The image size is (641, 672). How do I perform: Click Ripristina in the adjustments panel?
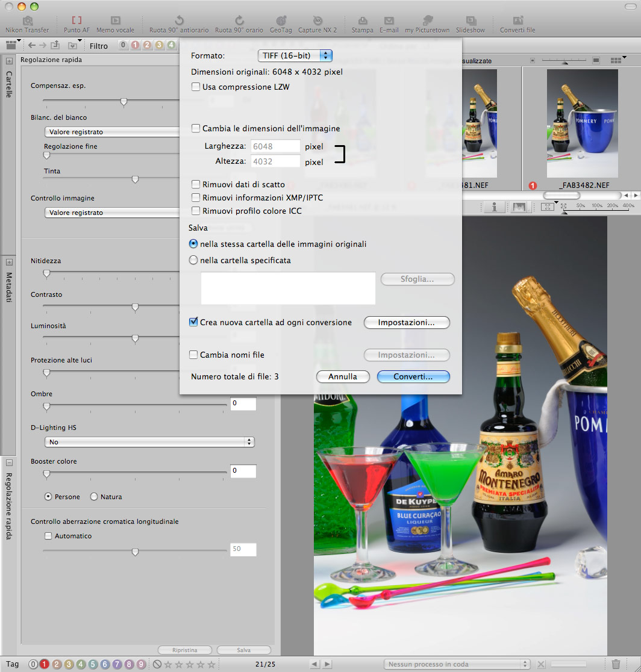[185, 650]
